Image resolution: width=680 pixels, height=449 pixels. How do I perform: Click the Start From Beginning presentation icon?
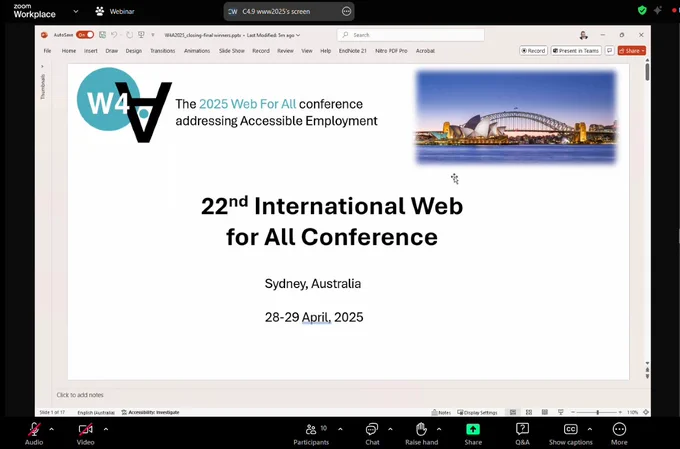141,35
